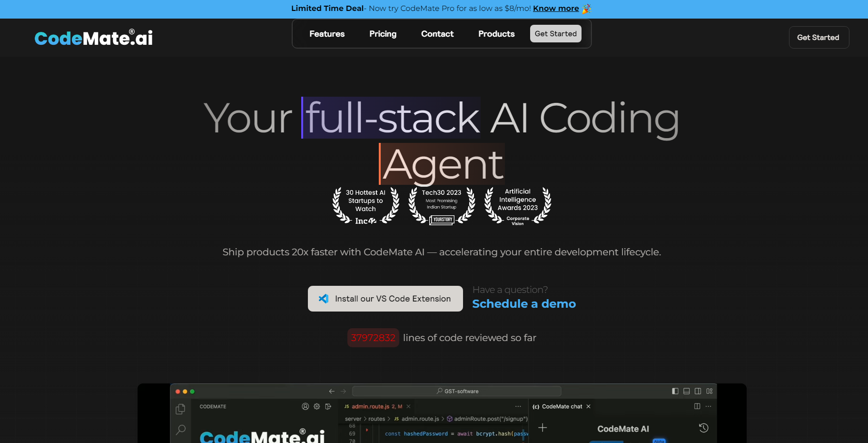
Task: Toggle the secondary sidebar visibility icon
Action: click(x=697, y=391)
